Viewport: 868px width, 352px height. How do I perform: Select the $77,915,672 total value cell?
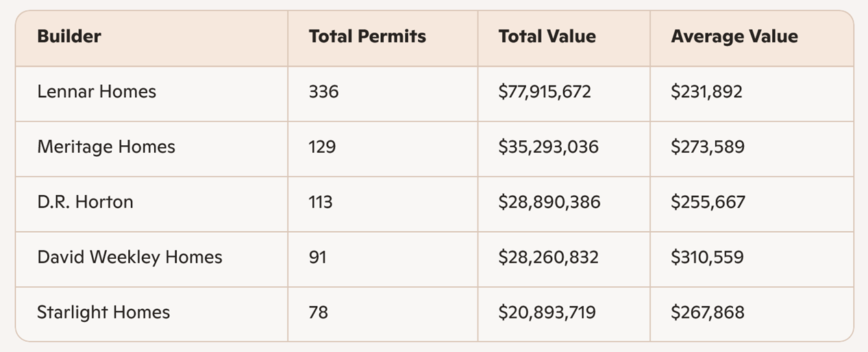[545, 92]
